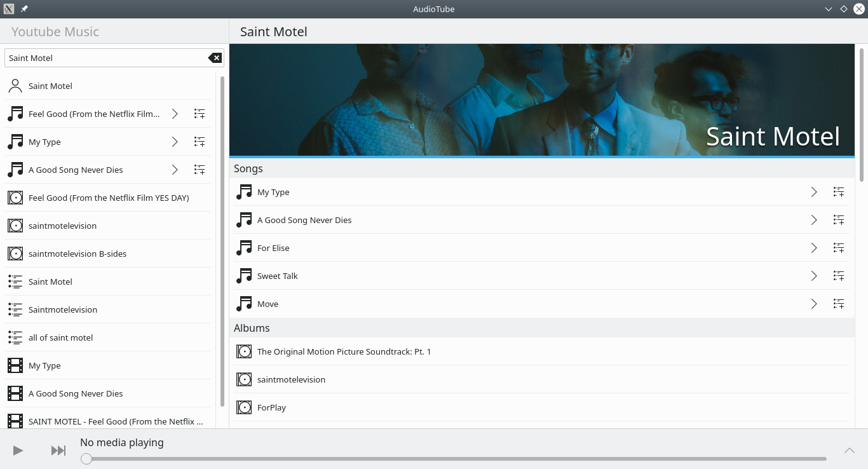
Task: Open The Original Motion Picture Soundtrack: Pt. 1
Action: (x=541, y=351)
